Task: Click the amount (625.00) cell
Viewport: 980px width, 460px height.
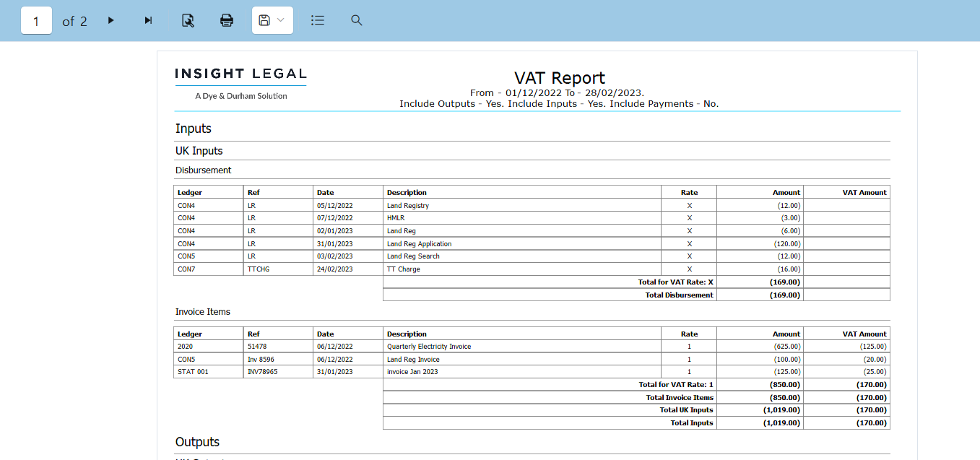Action: pyautogui.click(x=760, y=347)
